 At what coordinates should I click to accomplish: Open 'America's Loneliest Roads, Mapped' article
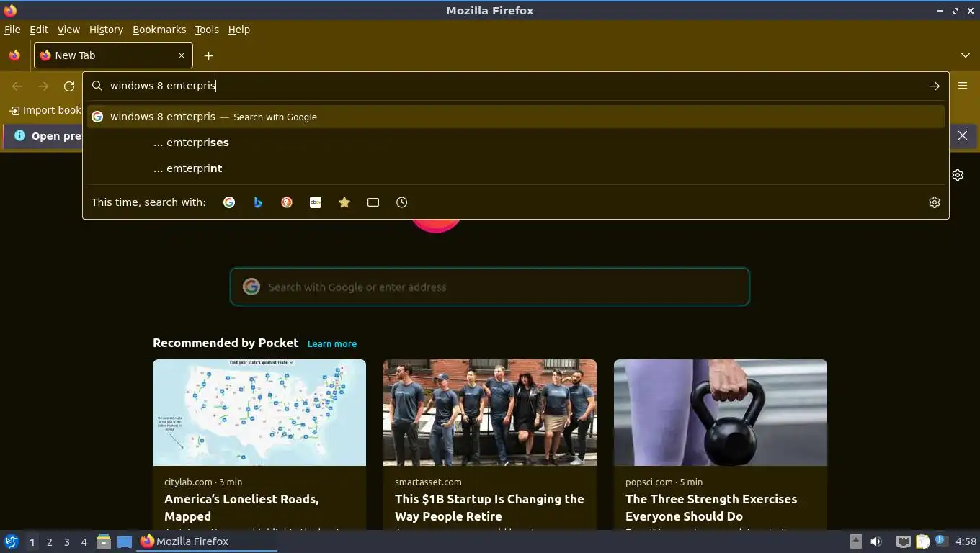pos(241,508)
